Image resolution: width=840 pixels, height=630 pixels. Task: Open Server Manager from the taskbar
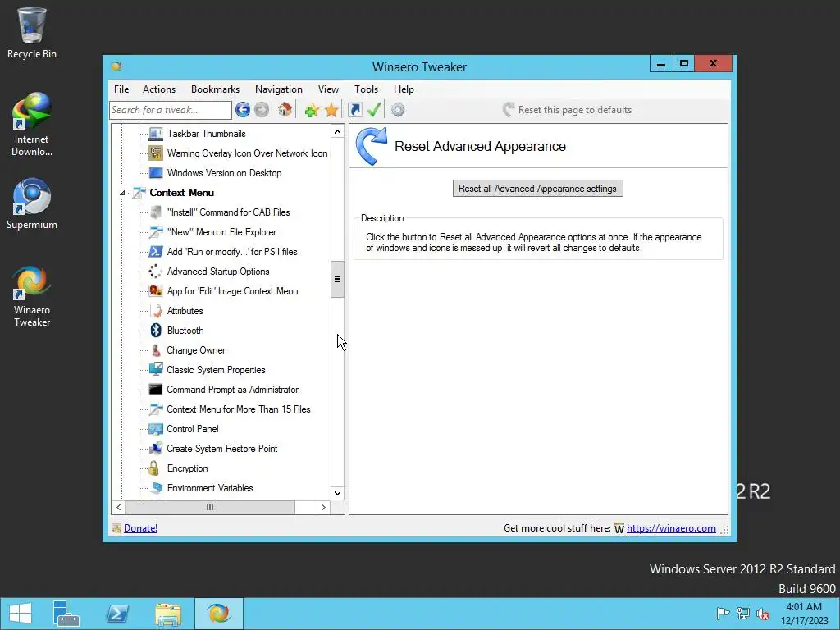point(66,614)
